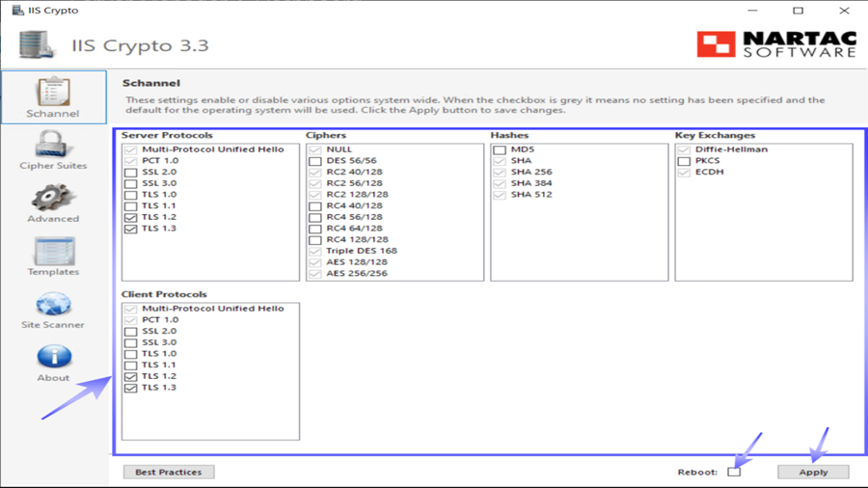The image size is (868, 488).
Task: Toggle the RC2 40/128 cipher checkbox
Action: pos(315,172)
